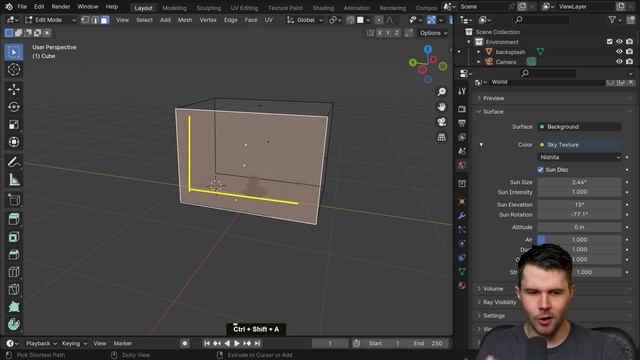The width and height of the screenshot is (640, 360).
Task: Open the World properties globe tab
Action: tap(462, 165)
